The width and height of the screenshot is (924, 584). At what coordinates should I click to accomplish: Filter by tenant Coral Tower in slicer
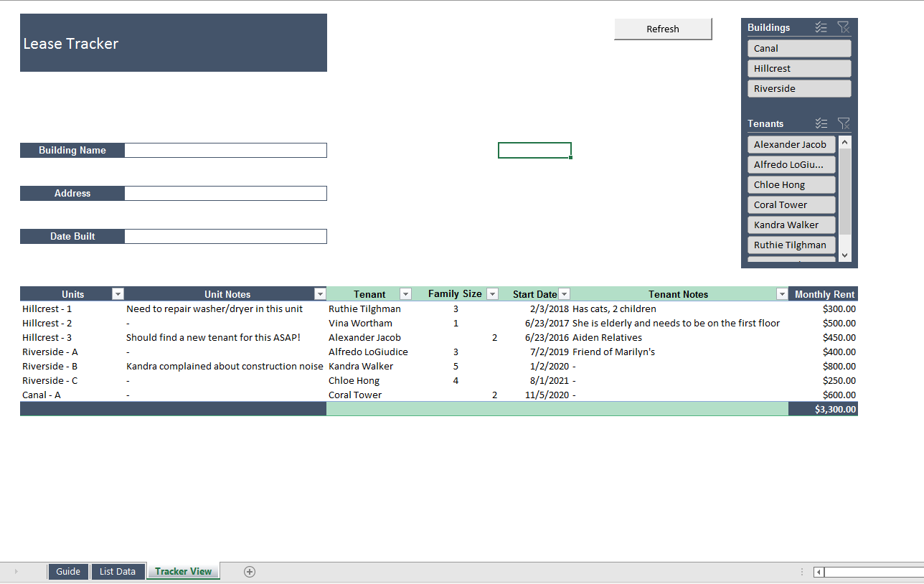coord(791,204)
